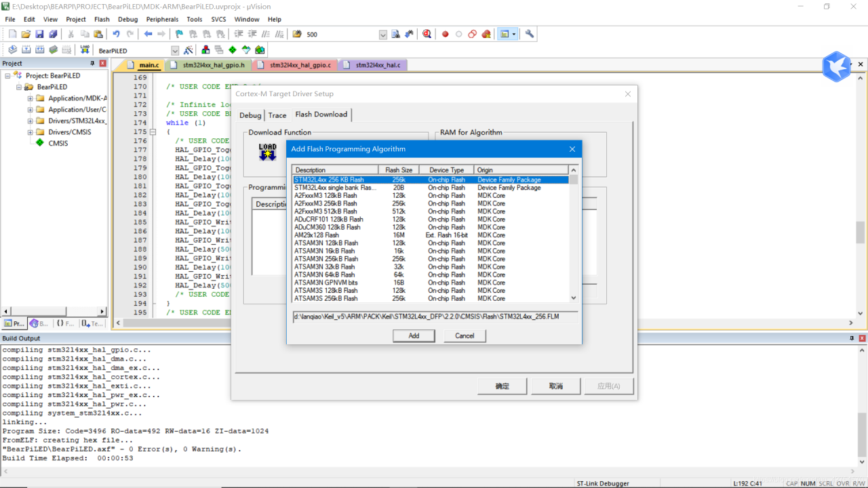Sort by the Flash Size column header

point(399,170)
